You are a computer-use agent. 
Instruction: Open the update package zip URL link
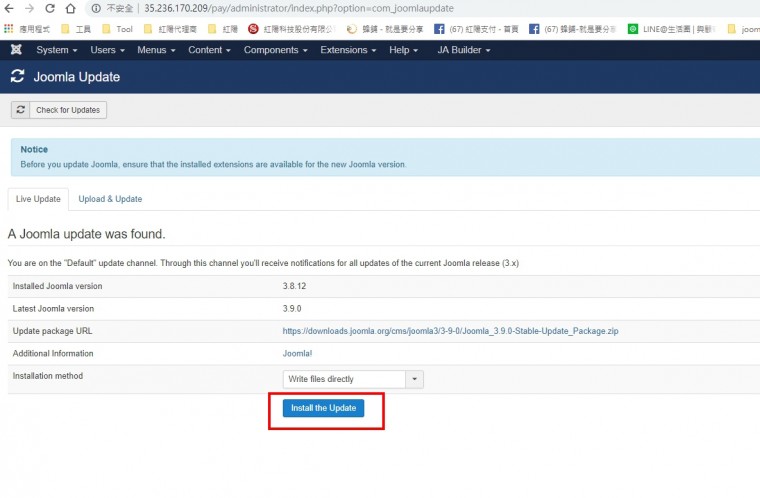[450, 331]
